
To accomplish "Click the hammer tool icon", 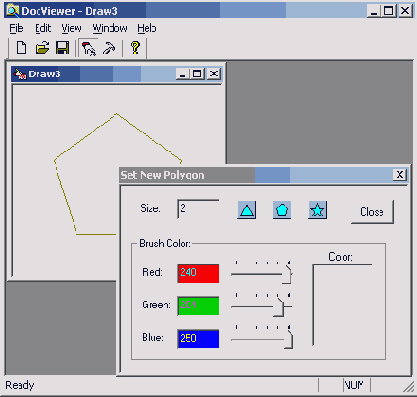I will pos(109,48).
